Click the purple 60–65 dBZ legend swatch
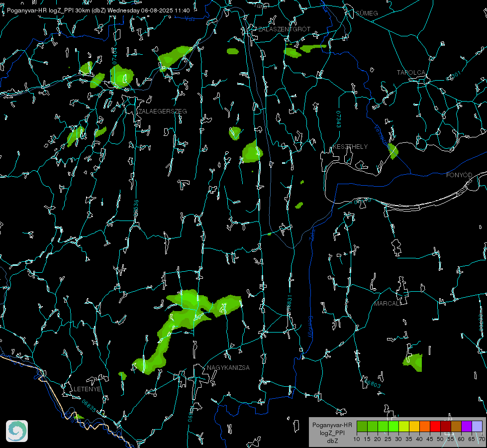The image size is (487, 448). pyautogui.click(x=467, y=426)
